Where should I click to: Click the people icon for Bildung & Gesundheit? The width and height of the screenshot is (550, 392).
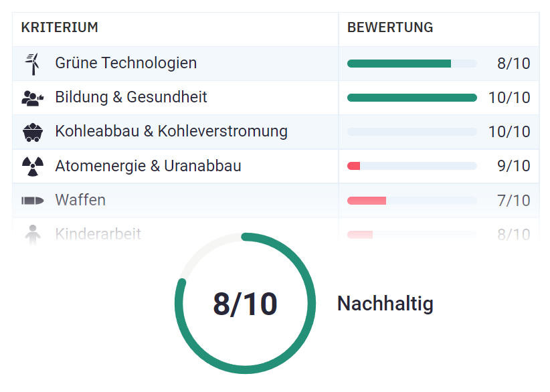tap(31, 98)
